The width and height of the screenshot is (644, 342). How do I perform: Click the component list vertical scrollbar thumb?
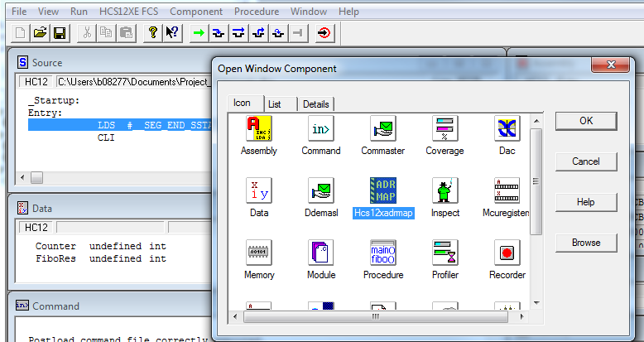click(536, 181)
